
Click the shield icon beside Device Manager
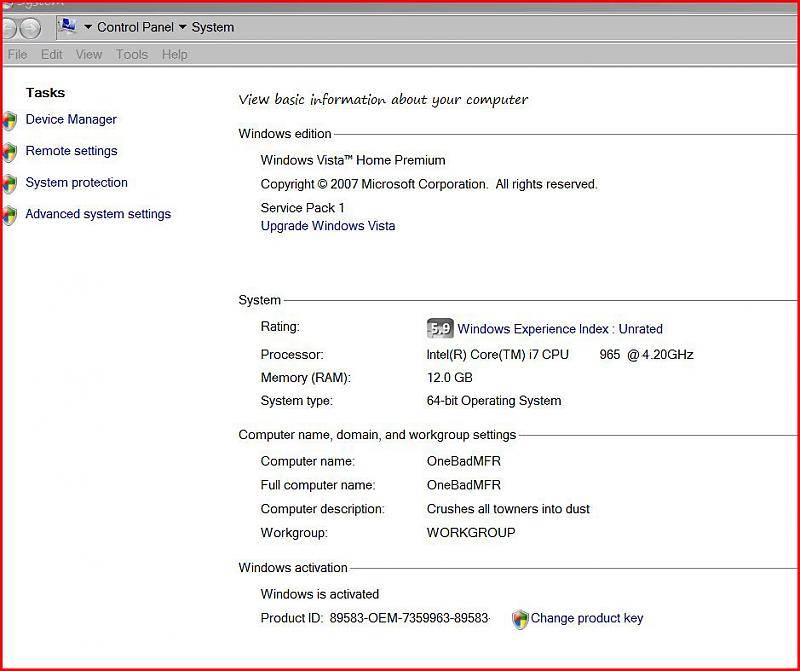[x=9, y=121]
